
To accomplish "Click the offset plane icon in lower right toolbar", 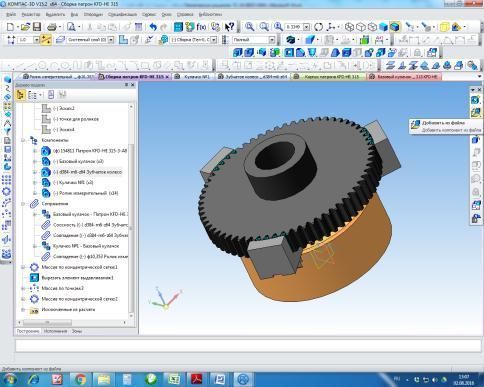I will [391, 66].
